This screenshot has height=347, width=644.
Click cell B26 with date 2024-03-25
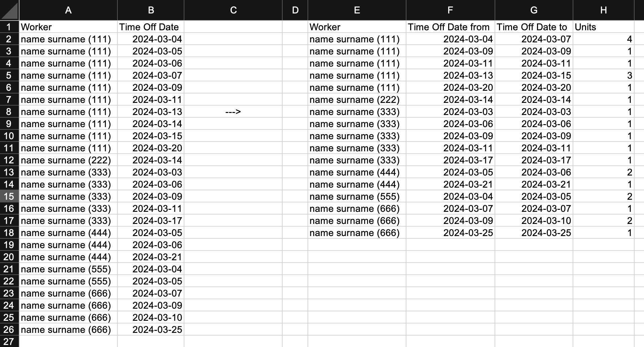tap(151, 330)
